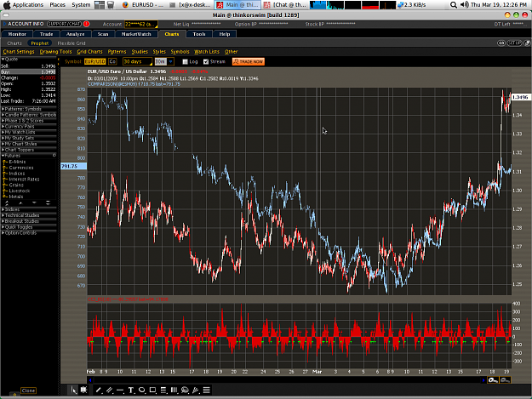Image resolution: width=532 pixels, height=399 pixels.
Task: Click the Clone button
Action: tap(28, 390)
